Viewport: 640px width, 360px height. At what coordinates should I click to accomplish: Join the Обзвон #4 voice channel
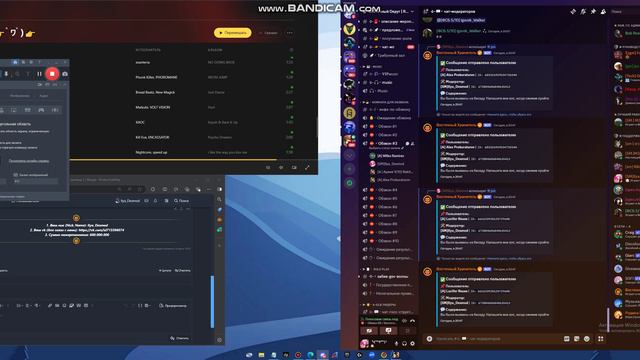(x=388, y=190)
